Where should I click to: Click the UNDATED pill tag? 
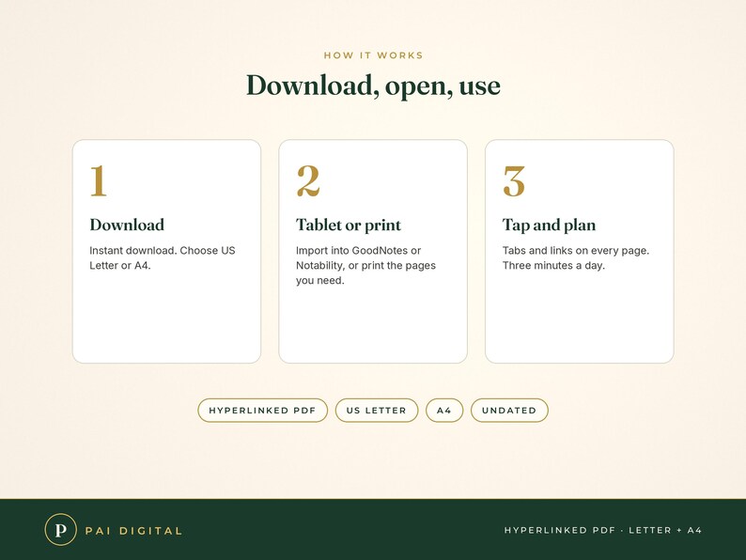click(509, 410)
